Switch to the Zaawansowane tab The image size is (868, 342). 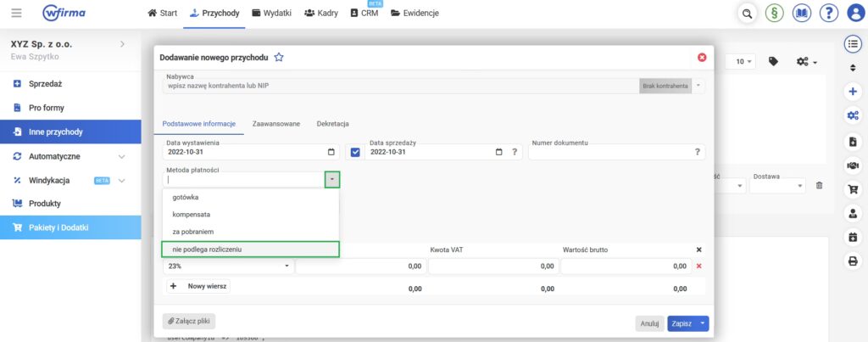(276, 124)
